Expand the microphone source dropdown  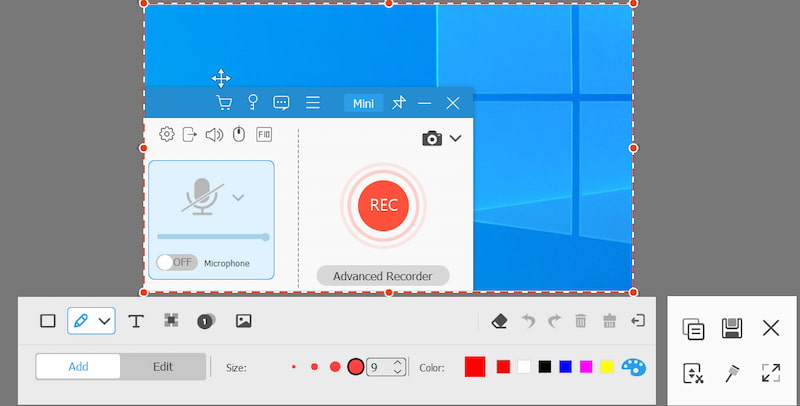[x=238, y=198]
